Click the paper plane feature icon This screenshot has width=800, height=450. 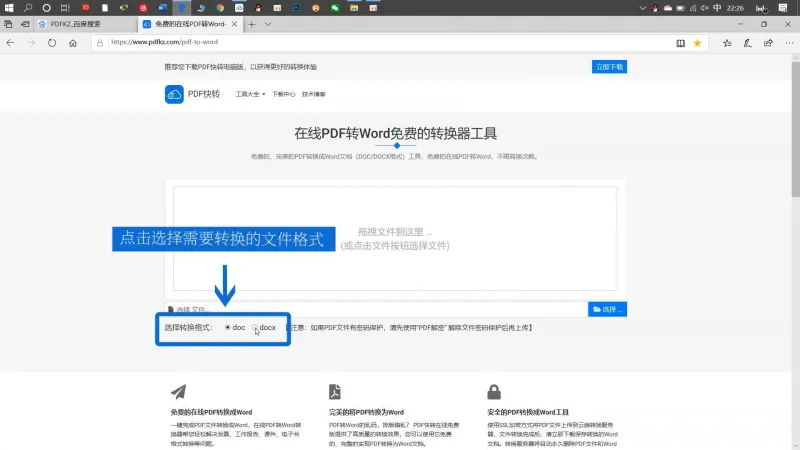(179, 392)
